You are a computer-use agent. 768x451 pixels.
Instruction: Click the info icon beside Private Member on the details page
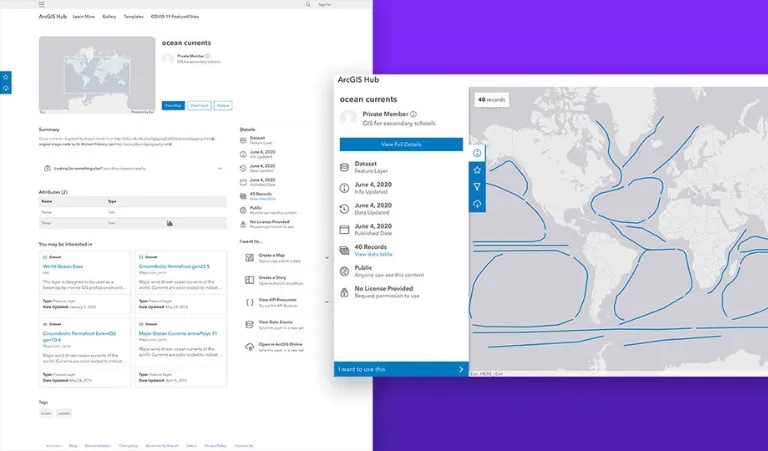[208, 56]
